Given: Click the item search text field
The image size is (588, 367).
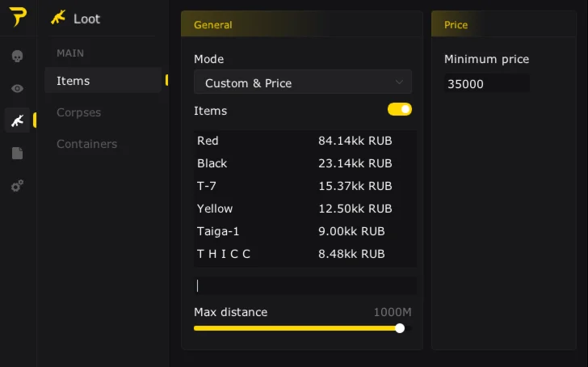Looking at the screenshot, I should pos(305,285).
